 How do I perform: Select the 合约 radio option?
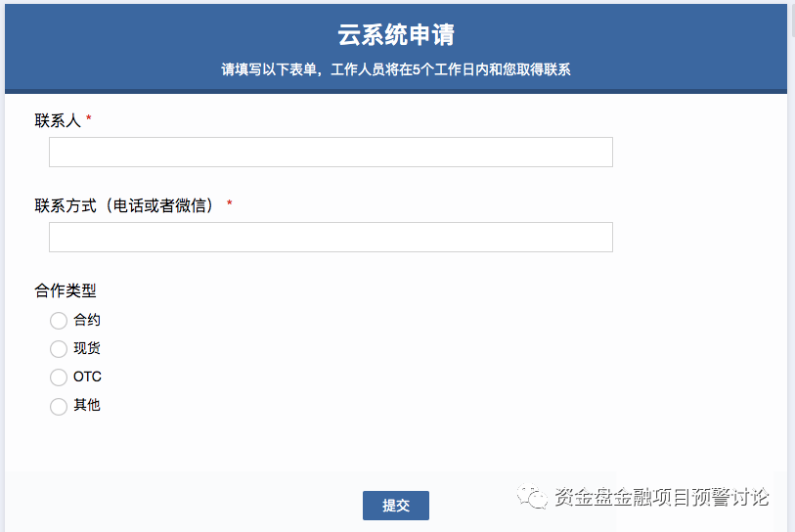(59, 321)
